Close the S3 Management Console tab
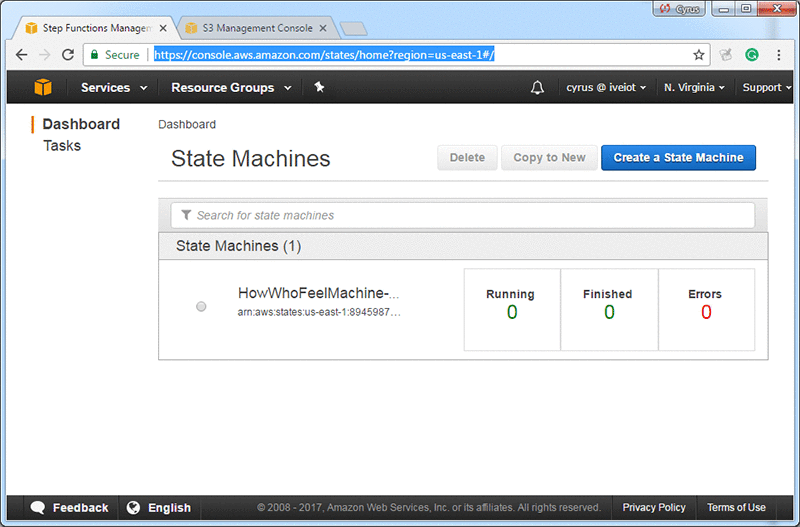The image size is (800, 527). [322, 29]
